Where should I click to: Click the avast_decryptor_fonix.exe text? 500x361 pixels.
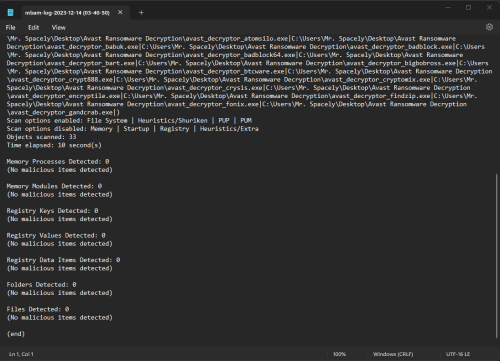[x=213, y=104]
